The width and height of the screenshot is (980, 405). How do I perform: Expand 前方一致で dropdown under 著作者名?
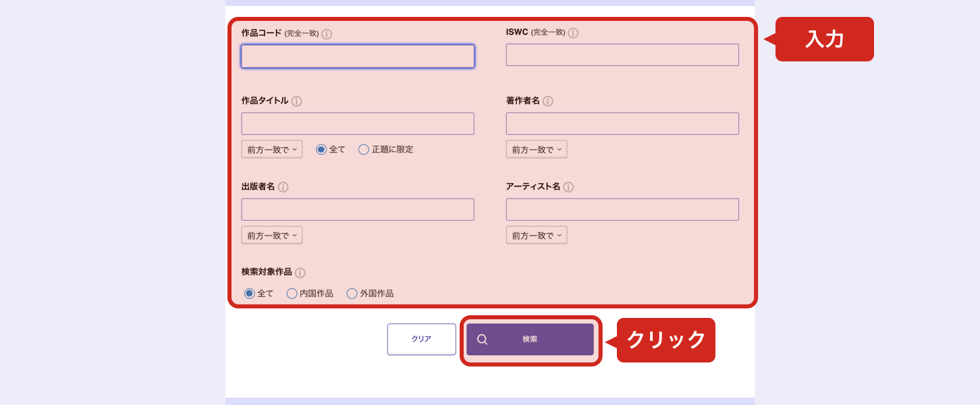[537, 149]
